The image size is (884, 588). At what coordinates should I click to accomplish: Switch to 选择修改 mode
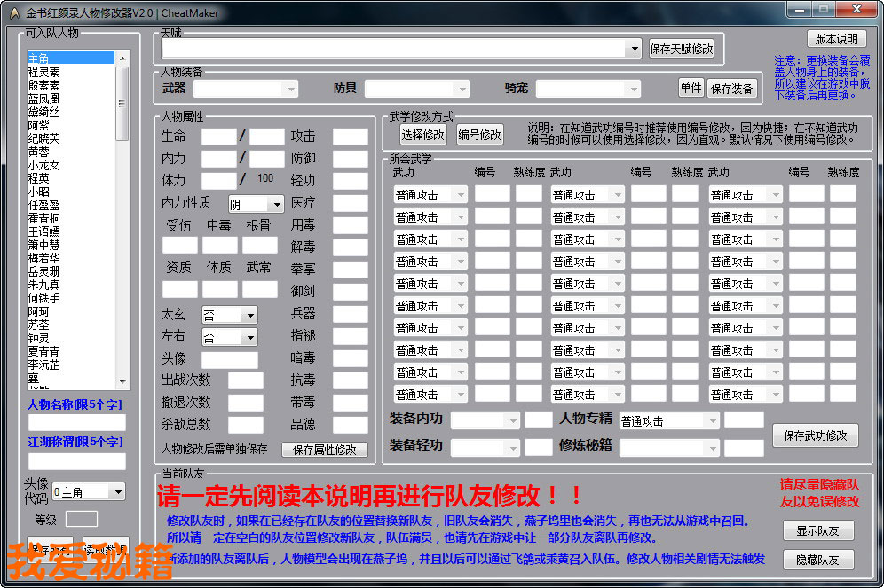[x=422, y=135]
